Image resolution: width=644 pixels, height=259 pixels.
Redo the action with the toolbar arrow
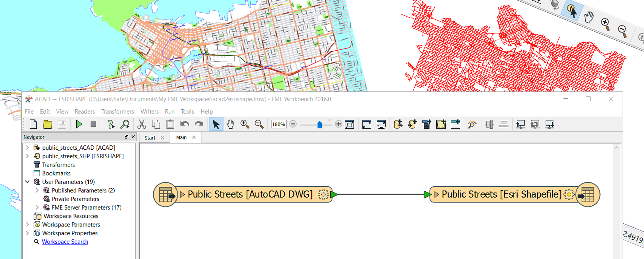coord(199,124)
